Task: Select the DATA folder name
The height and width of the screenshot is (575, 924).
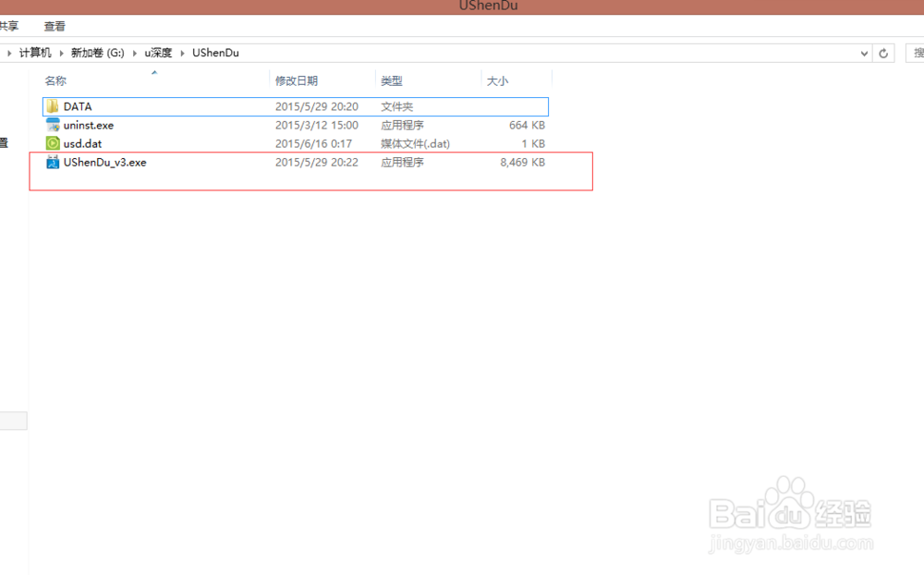Action: click(78, 106)
